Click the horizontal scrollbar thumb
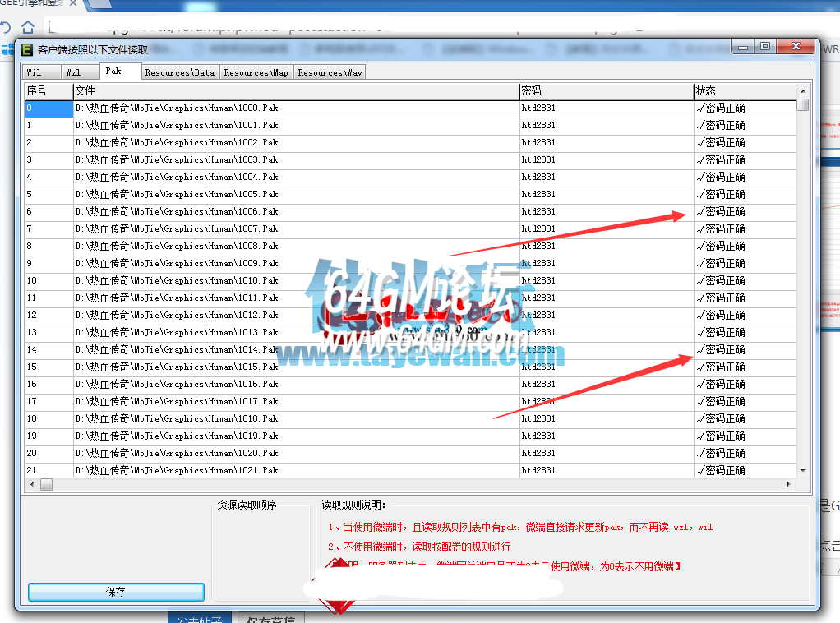840x623 pixels. point(47,484)
